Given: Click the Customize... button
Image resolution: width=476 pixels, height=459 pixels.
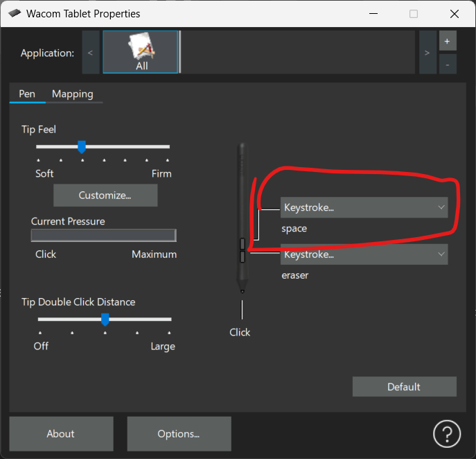Looking at the screenshot, I should tap(105, 196).
